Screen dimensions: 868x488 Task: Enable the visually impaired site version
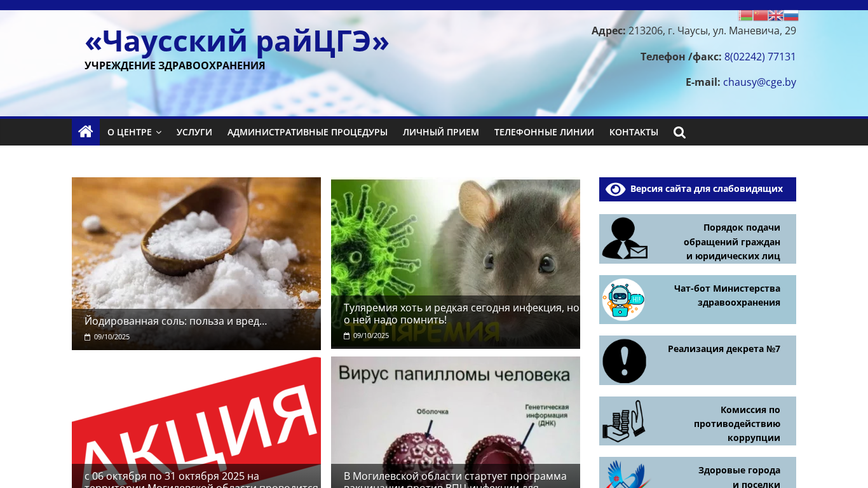697,189
